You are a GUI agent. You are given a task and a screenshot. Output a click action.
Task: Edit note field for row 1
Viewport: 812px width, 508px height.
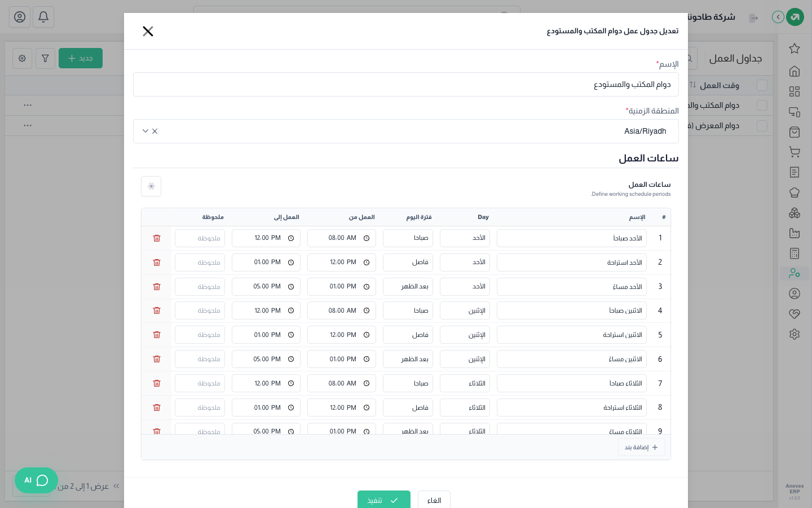(x=200, y=238)
